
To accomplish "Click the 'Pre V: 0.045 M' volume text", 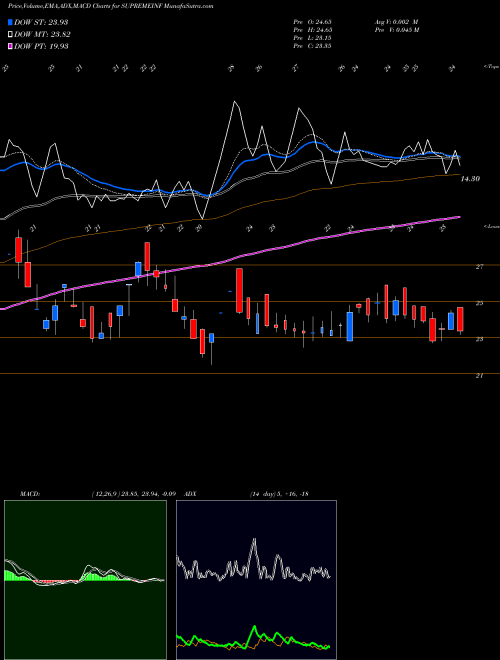I will (396, 29).
